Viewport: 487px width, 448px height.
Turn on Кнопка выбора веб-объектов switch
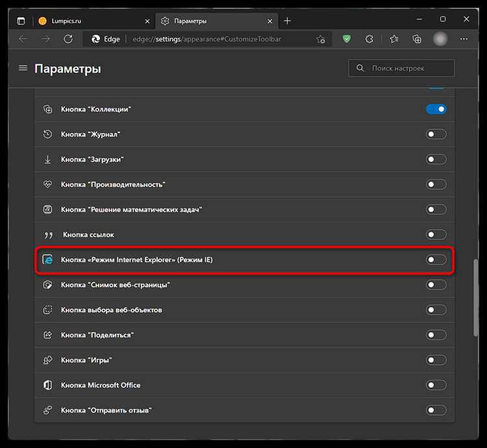point(436,310)
